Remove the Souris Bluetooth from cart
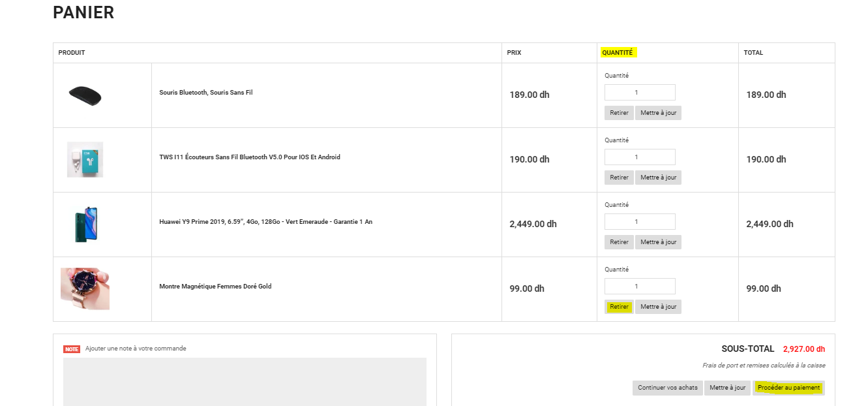The height and width of the screenshot is (406, 868). point(619,113)
